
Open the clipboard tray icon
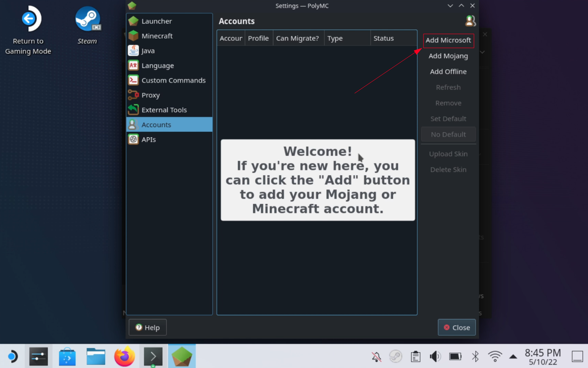(415, 357)
